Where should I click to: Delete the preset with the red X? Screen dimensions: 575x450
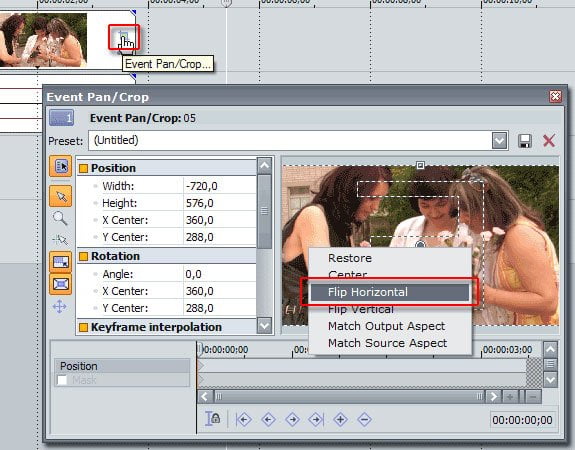tap(549, 141)
